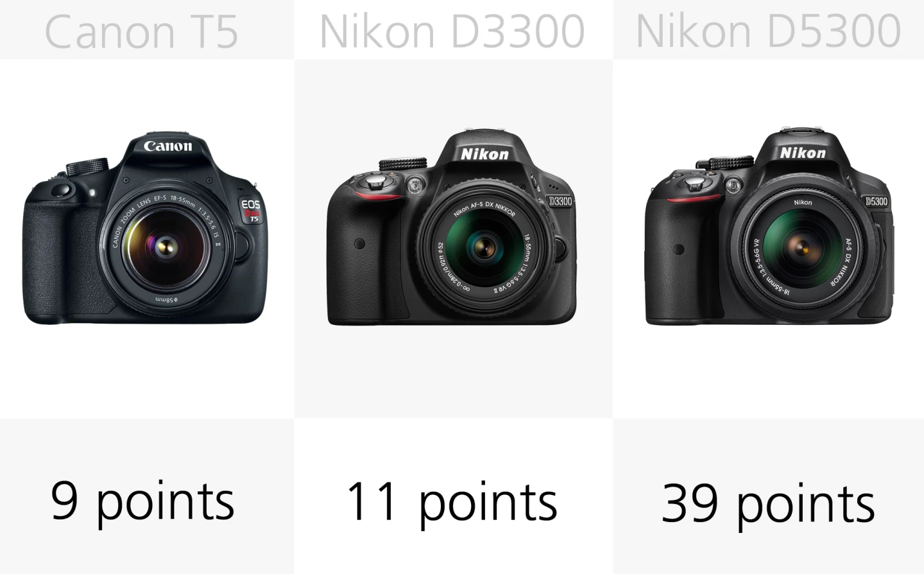The height and width of the screenshot is (574, 924).
Task: Click the '39 points' text
Action: pyautogui.click(x=768, y=505)
